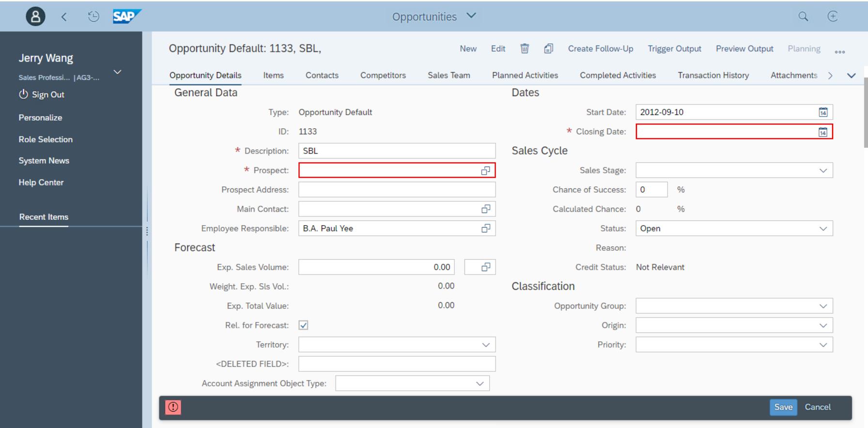The width and height of the screenshot is (868, 428).
Task: Click the Chance of Success field
Action: click(x=651, y=190)
